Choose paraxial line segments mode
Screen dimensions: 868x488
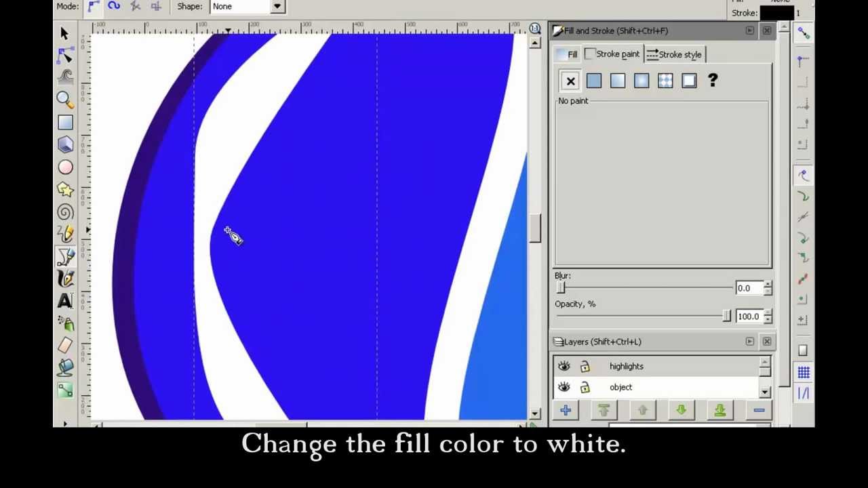(155, 6)
